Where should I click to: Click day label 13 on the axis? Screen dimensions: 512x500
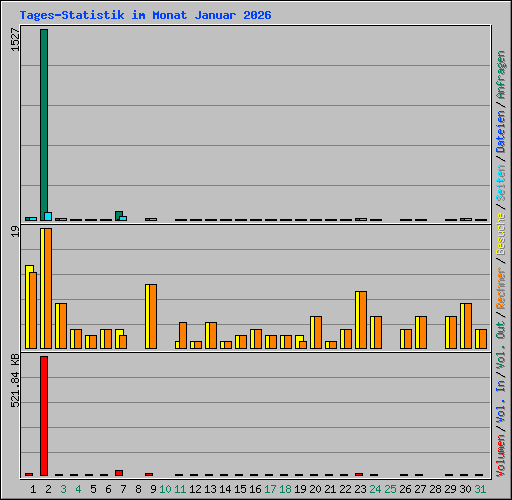click(210, 489)
